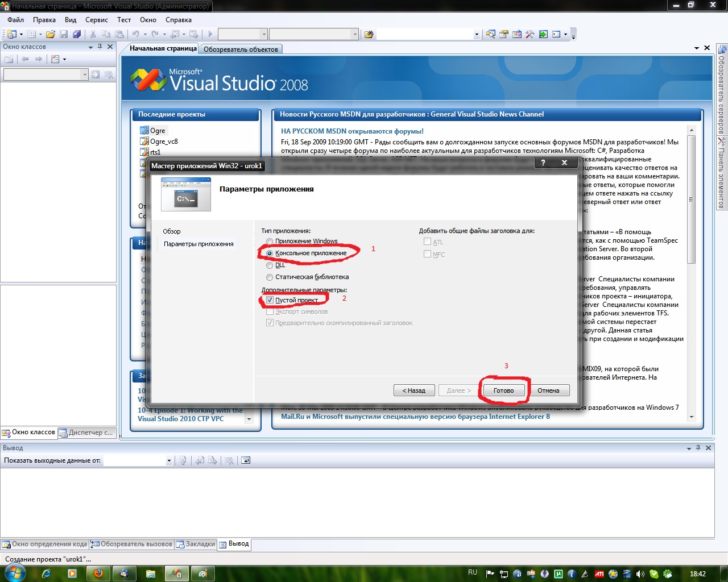Click the Windows Start orb button

14,573
